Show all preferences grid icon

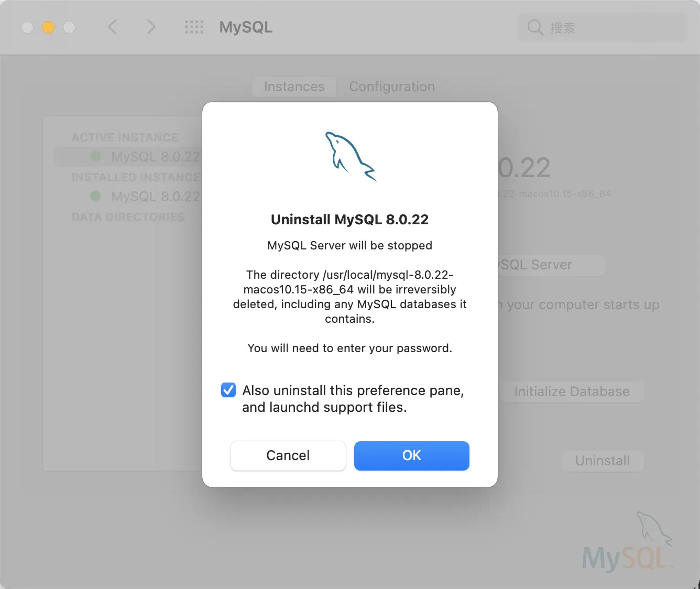coord(194,27)
